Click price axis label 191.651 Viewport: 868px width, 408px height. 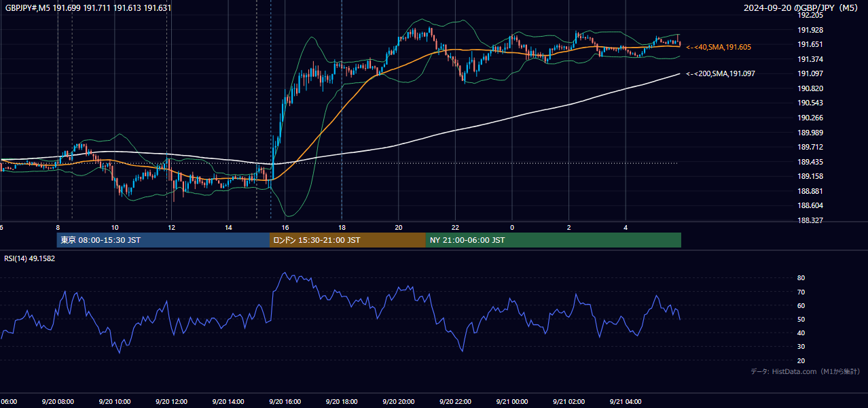click(x=810, y=44)
